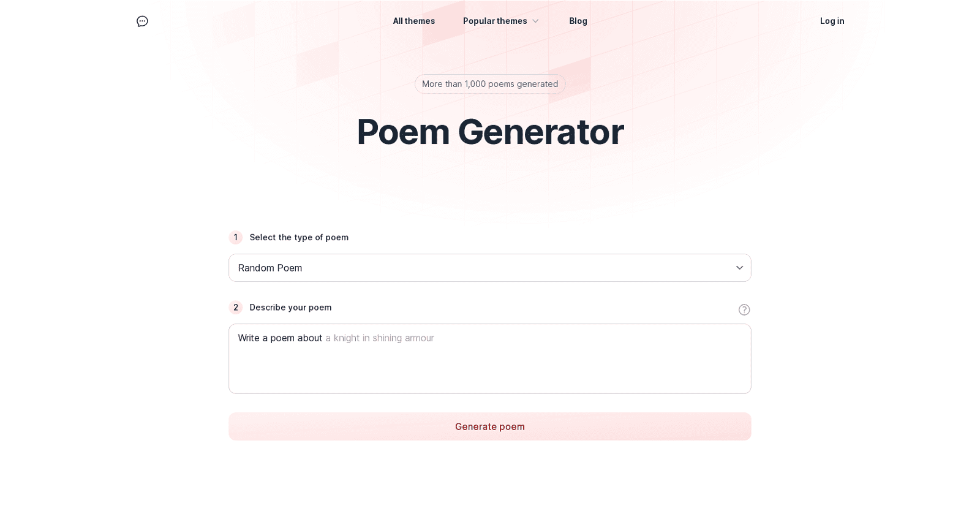Click Generate poem
This screenshot has height=511, width=980.
click(490, 426)
